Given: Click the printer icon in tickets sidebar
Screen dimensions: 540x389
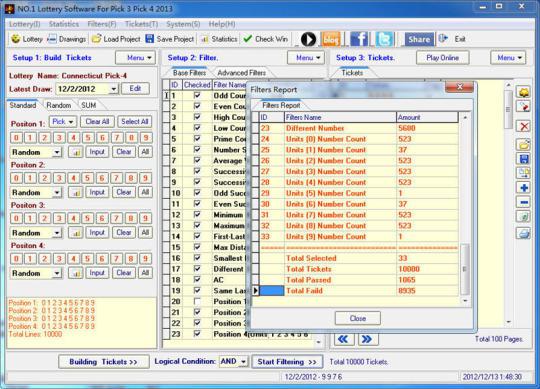Looking at the screenshot, I should coord(524,234).
